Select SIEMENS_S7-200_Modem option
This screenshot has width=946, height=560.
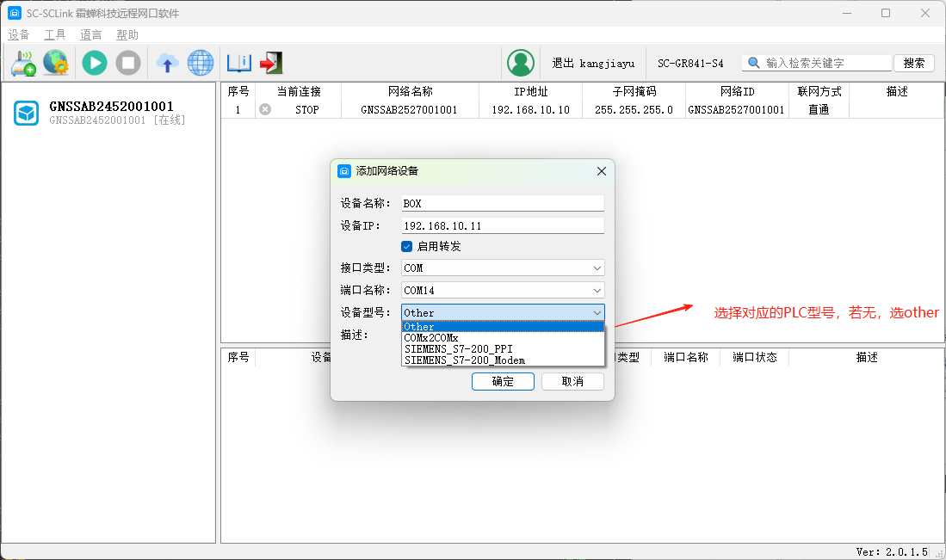(504, 360)
